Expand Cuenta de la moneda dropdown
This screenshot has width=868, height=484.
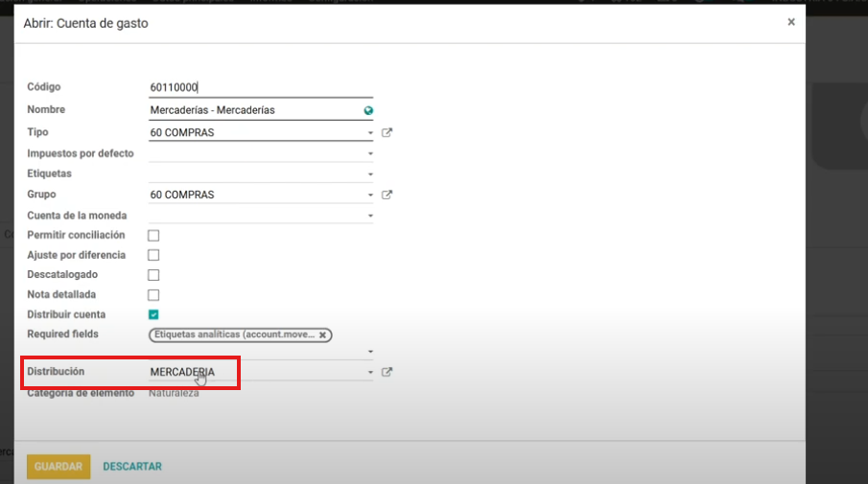(x=370, y=217)
